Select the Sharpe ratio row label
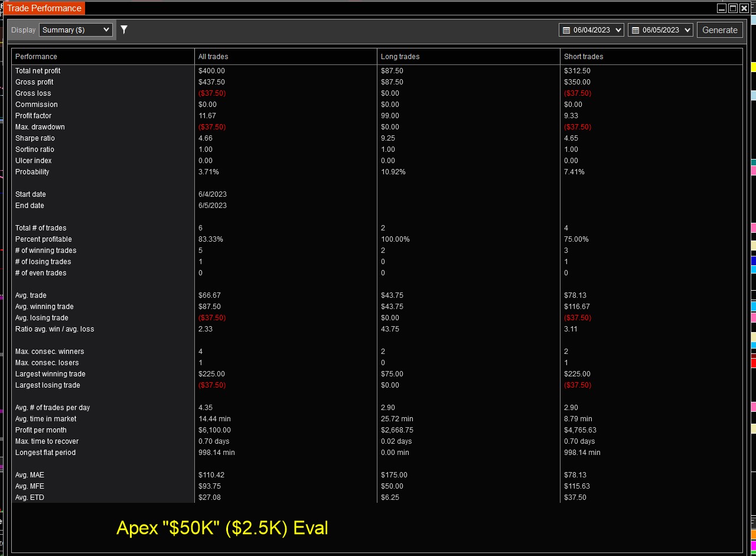The height and width of the screenshot is (556, 756). 35,138
